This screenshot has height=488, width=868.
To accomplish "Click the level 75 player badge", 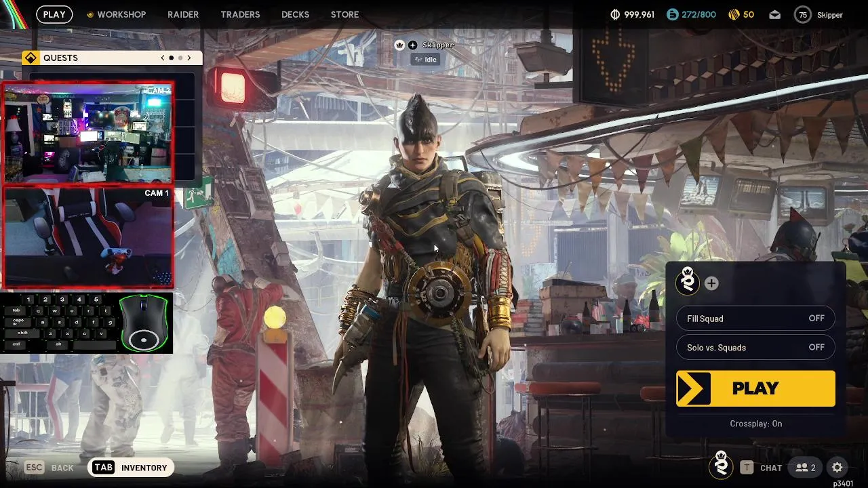I will point(803,14).
